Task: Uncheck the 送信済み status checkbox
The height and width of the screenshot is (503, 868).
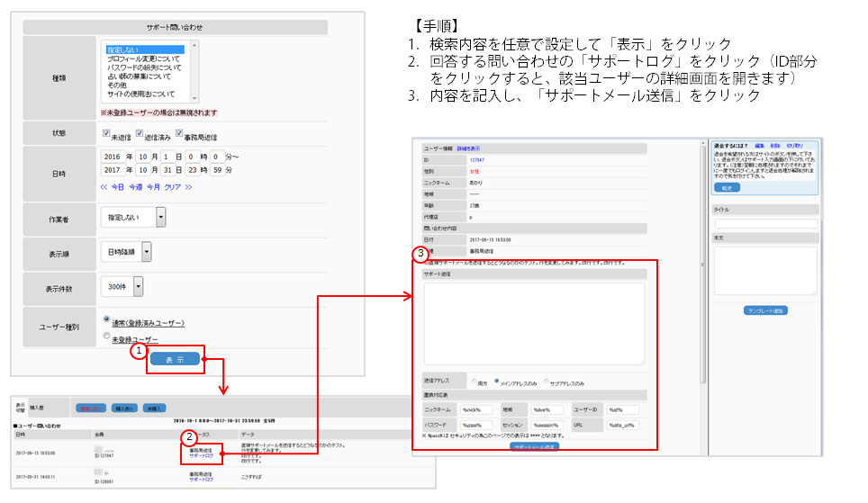Action: tap(140, 135)
